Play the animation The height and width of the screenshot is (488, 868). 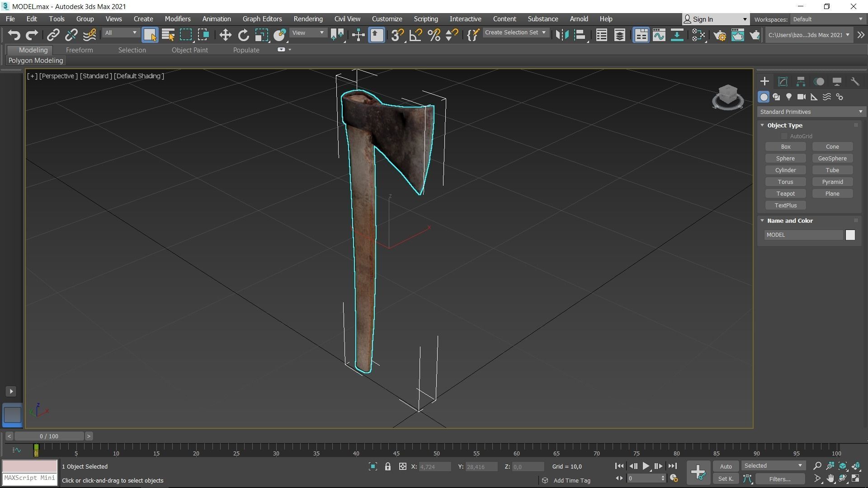click(x=646, y=466)
